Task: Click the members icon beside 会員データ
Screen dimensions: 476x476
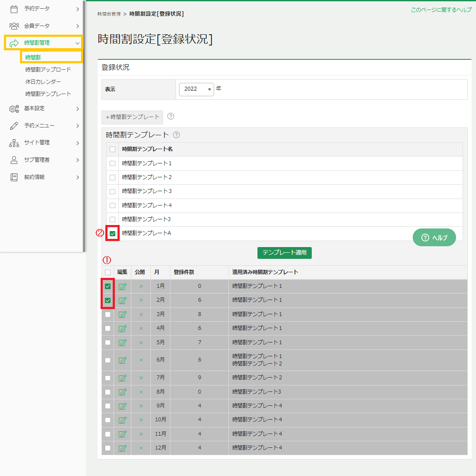Action: (14, 26)
